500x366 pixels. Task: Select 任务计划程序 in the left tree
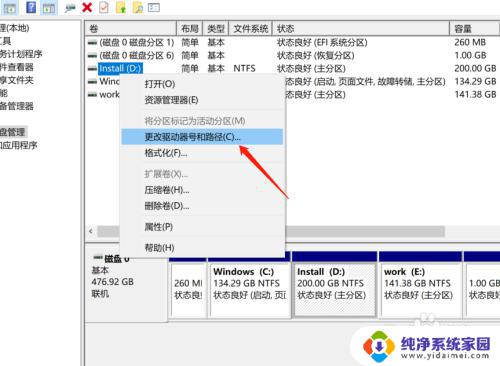pyautogui.click(x=21, y=54)
